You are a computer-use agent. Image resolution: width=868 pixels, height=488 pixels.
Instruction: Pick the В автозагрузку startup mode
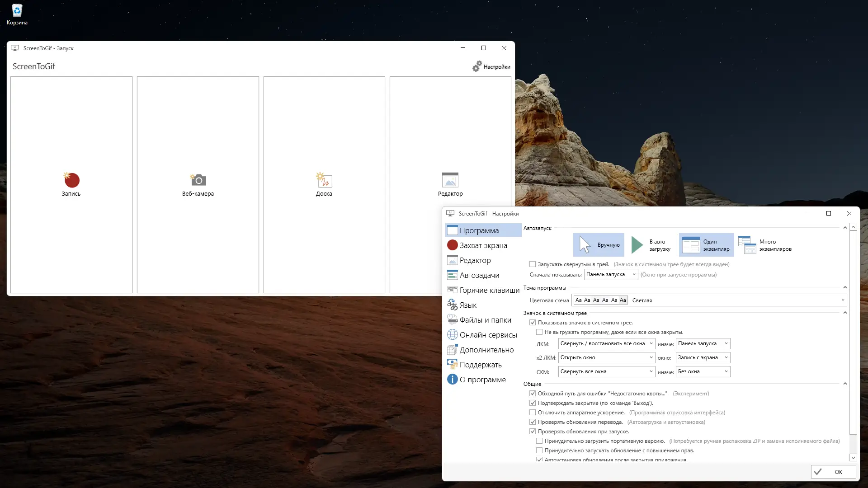tap(651, 245)
